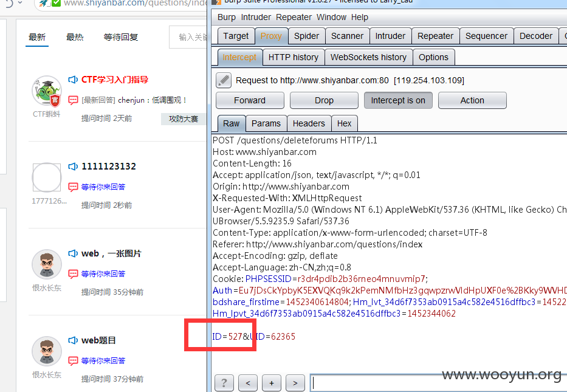Screen dimensions: 567x392
Task: Select the Proxy tab
Action: pyautogui.click(x=271, y=36)
